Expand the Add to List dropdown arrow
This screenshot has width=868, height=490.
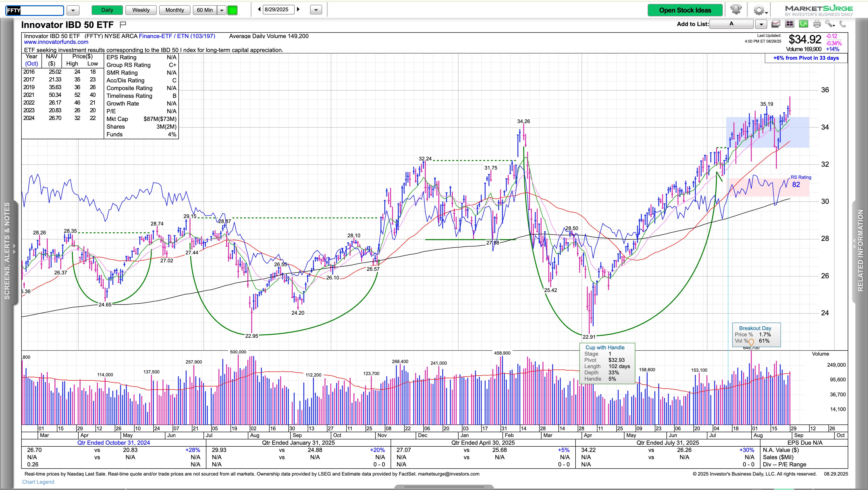click(x=761, y=24)
